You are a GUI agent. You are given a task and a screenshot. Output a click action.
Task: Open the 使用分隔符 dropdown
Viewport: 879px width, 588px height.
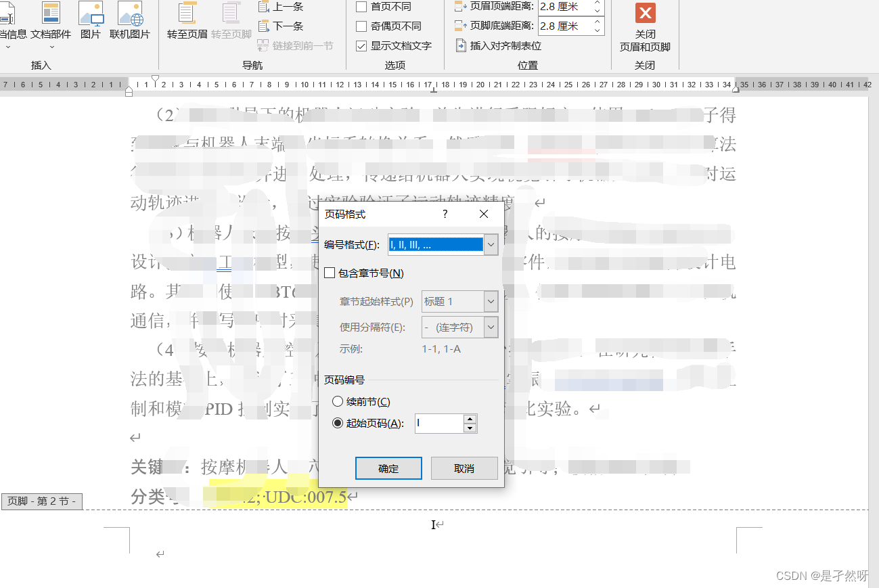point(491,327)
